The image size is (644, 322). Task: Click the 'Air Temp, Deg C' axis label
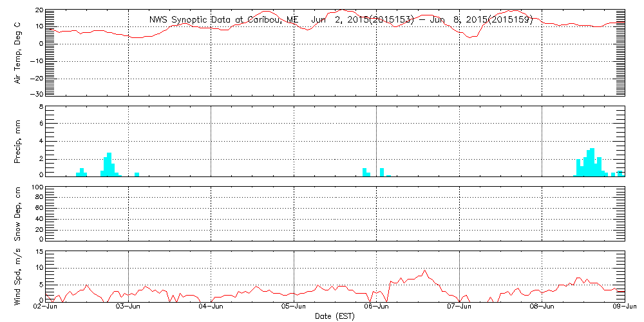click(x=18, y=53)
